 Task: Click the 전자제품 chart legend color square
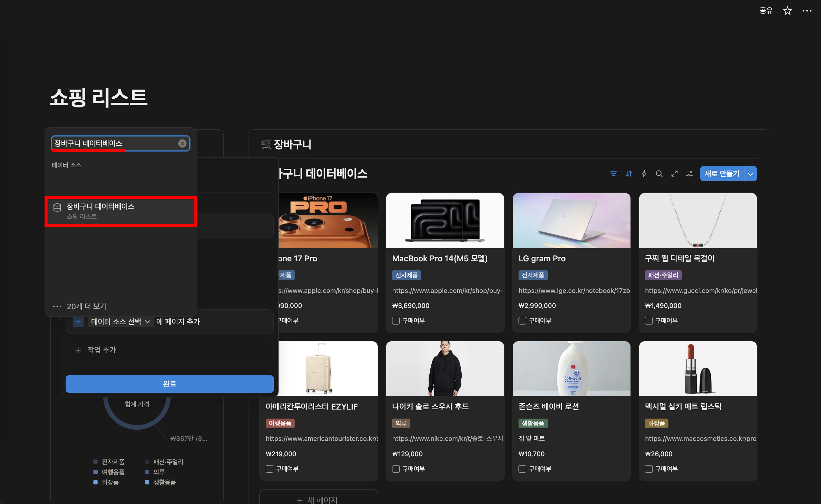point(96,462)
